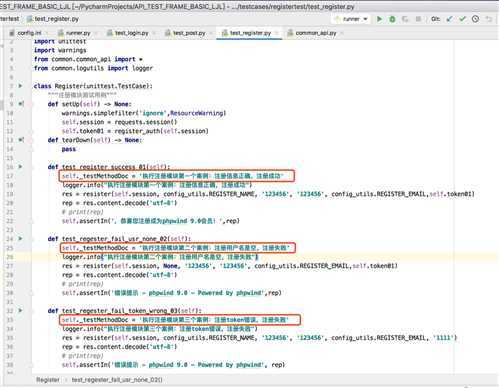Start debugging with the green bug icon

click(x=392, y=19)
